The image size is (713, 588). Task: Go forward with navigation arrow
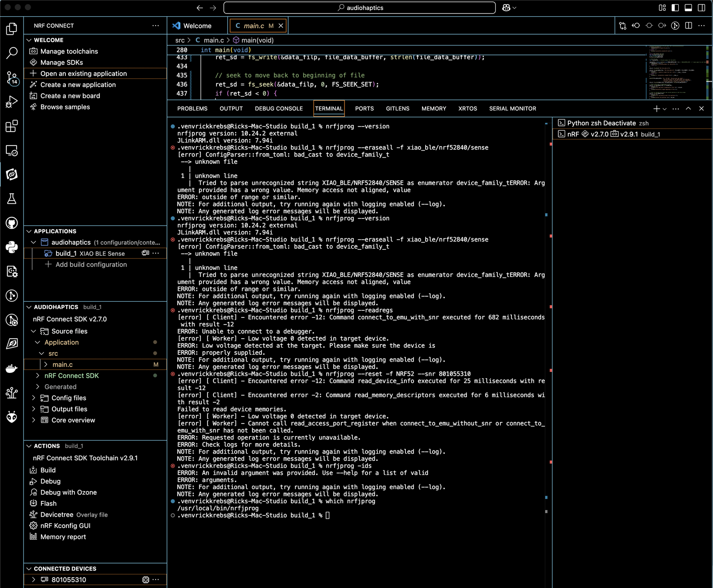click(x=213, y=8)
